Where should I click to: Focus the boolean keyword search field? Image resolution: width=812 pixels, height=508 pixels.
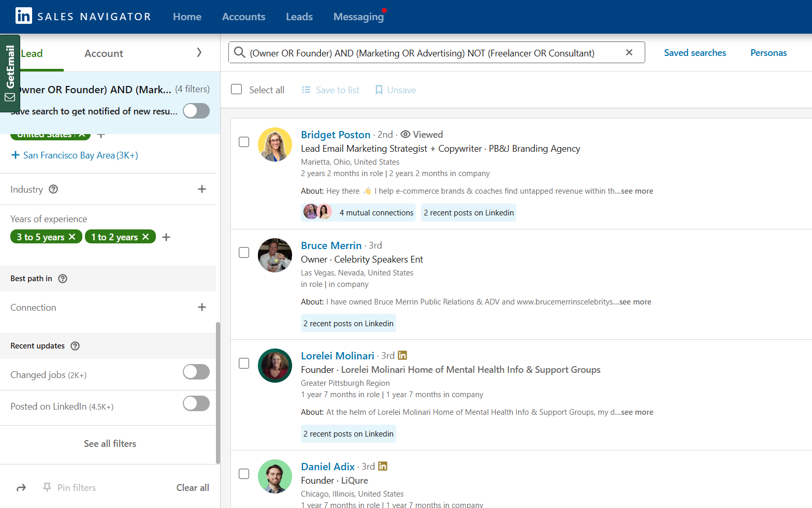coord(436,53)
